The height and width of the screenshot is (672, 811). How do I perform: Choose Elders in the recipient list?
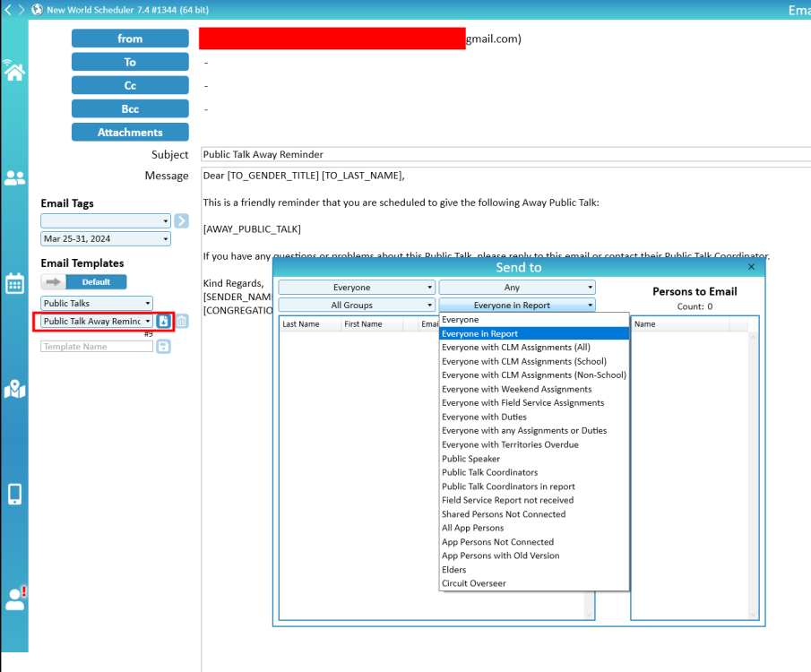[x=454, y=570]
